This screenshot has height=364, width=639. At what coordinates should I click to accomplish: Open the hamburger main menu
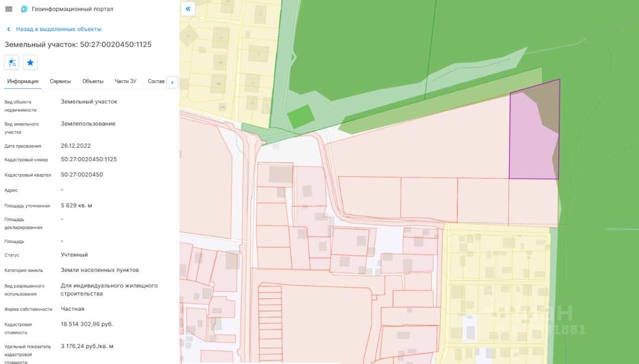(8, 9)
